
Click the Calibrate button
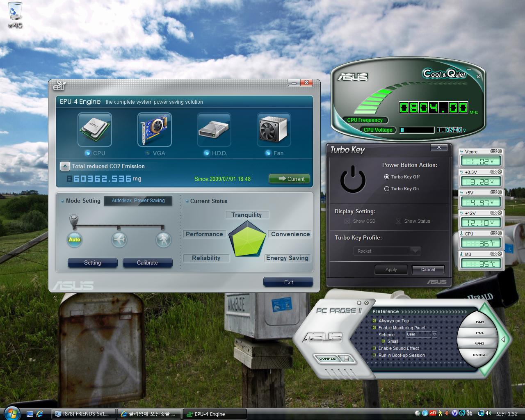(147, 263)
